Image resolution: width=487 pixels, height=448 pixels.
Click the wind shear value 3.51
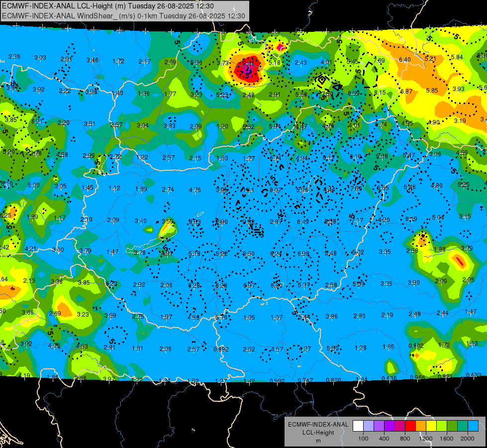coord(90,124)
